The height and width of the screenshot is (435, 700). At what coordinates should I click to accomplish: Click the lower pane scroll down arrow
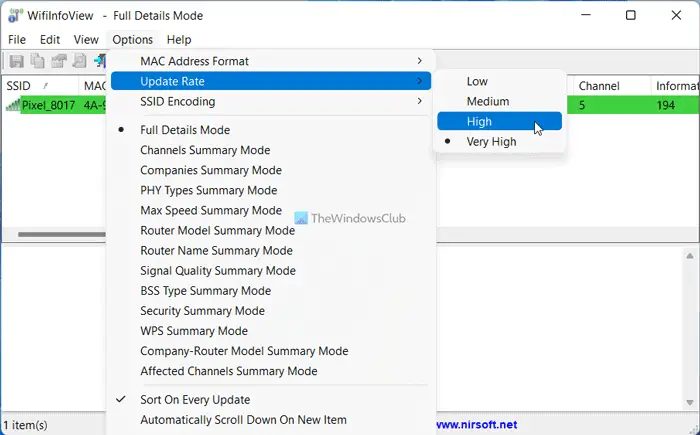[x=690, y=402]
